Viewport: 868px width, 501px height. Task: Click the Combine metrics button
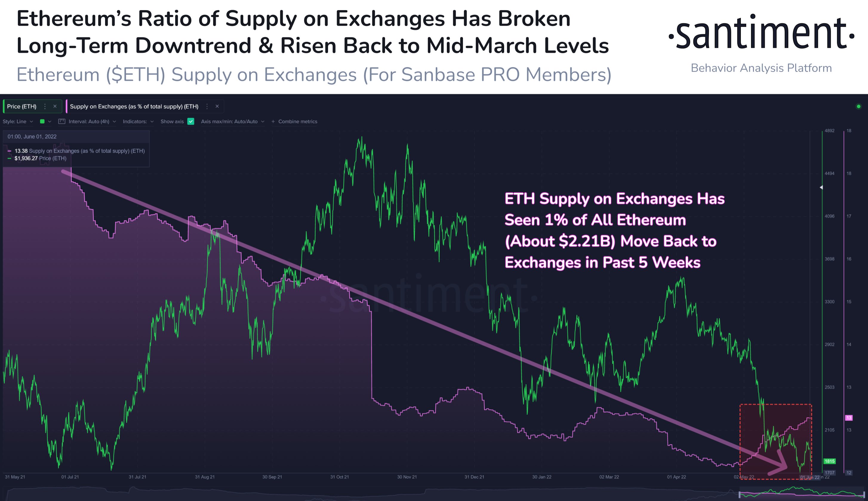pyautogui.click(x=298, y=122)
